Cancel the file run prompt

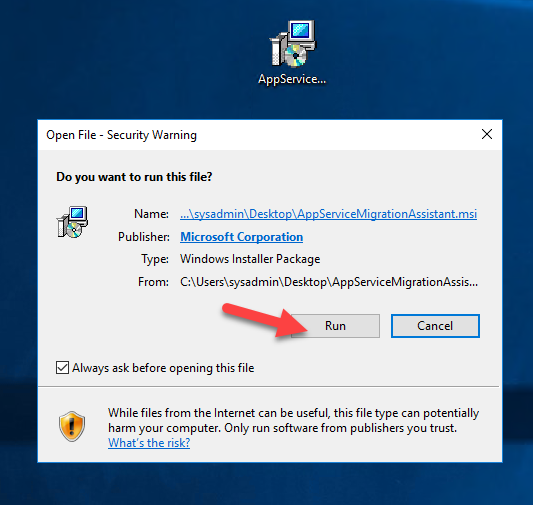pos(435,326)
